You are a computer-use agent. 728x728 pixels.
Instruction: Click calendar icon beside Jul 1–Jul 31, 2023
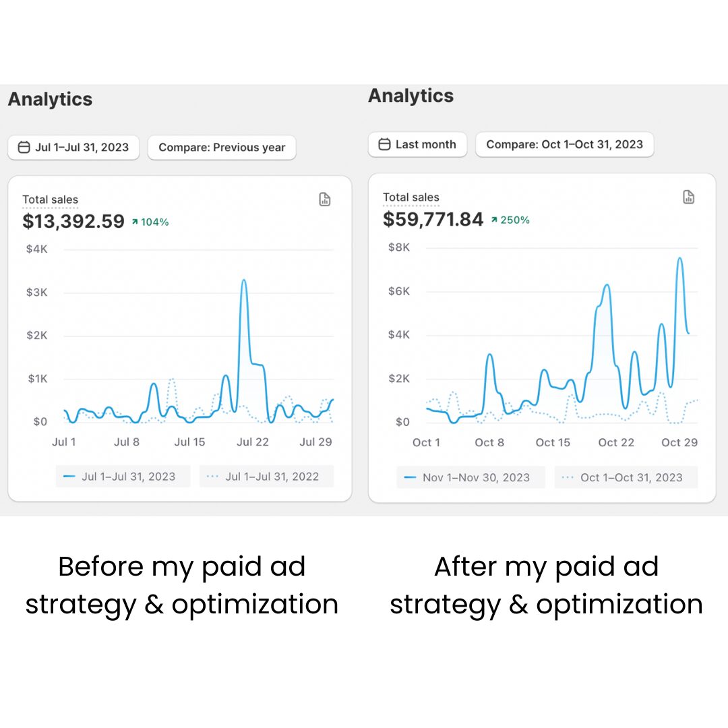click(x=24, y=147)
